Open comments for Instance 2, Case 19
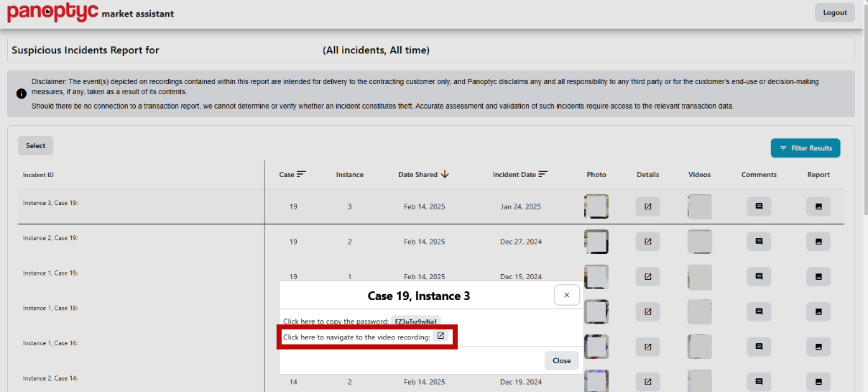 (x=759, y=242)
